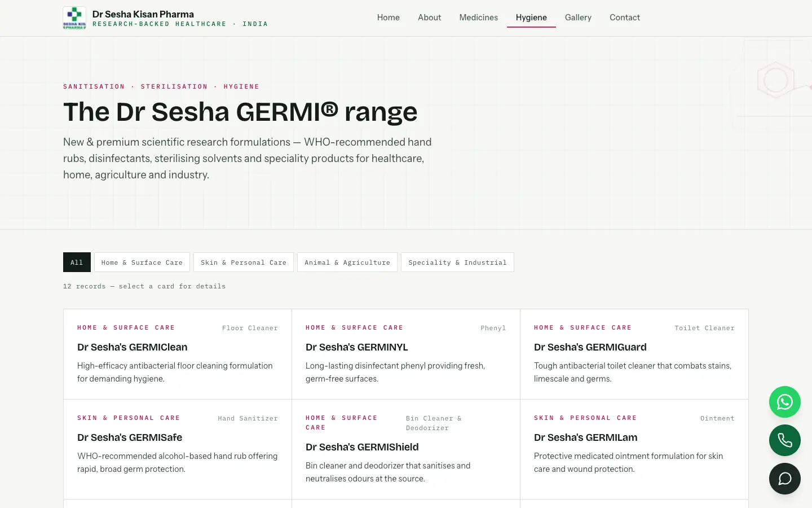Click the GERMIGuard toilet cleaner description

(x=633, y=372)
